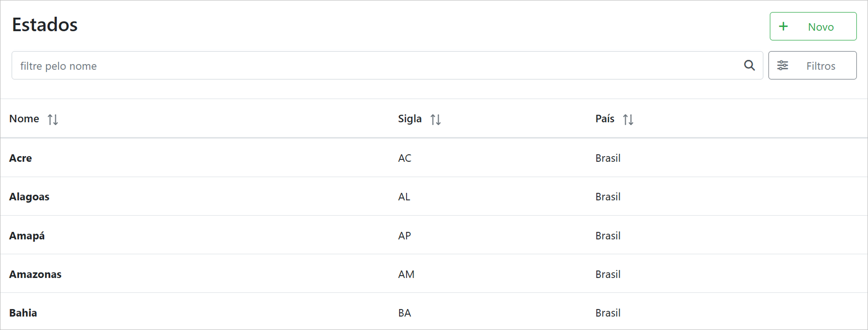The width and height of the screenshot is (868, 330).
Task: Click the AM sigla cell
Action: click(406, 274)
